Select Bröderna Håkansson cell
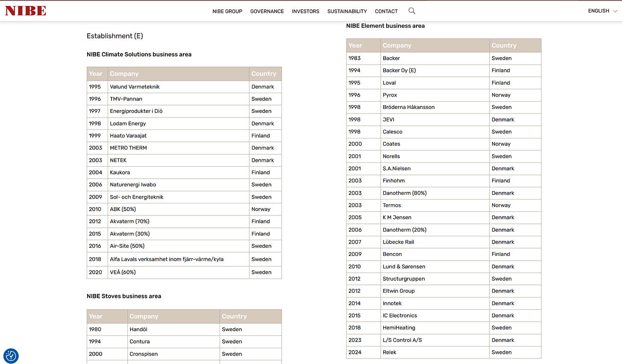622x364 pixels. 435,107
